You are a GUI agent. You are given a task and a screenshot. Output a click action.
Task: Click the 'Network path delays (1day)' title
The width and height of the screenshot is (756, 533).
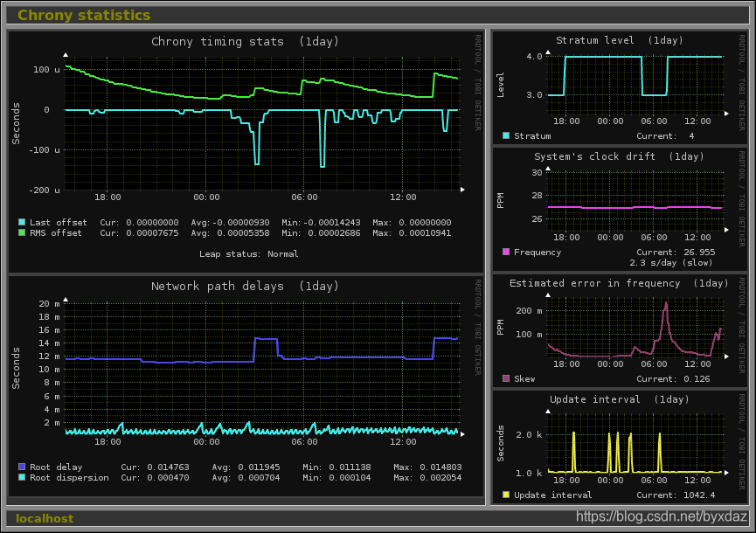[x=245, y=287]
